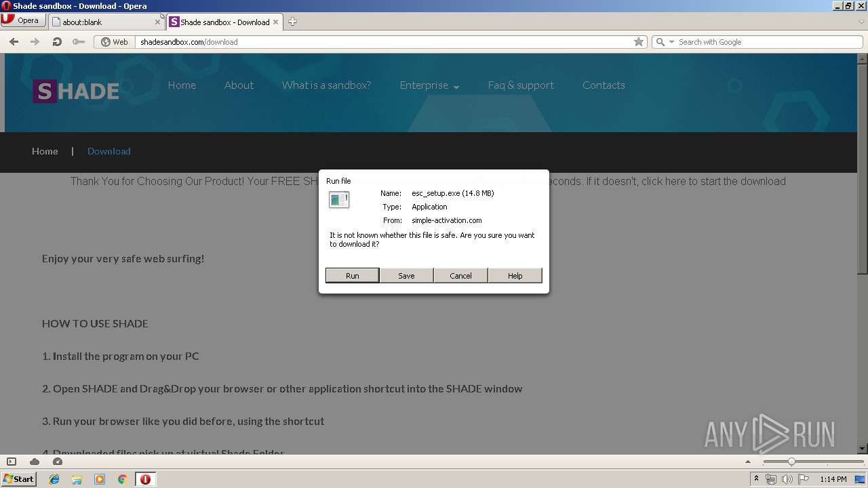Click the view options arrow beside the zoom slider
The width and height of the screenshot is (868, 488).
pyautogui.click(x=748, y=462)
